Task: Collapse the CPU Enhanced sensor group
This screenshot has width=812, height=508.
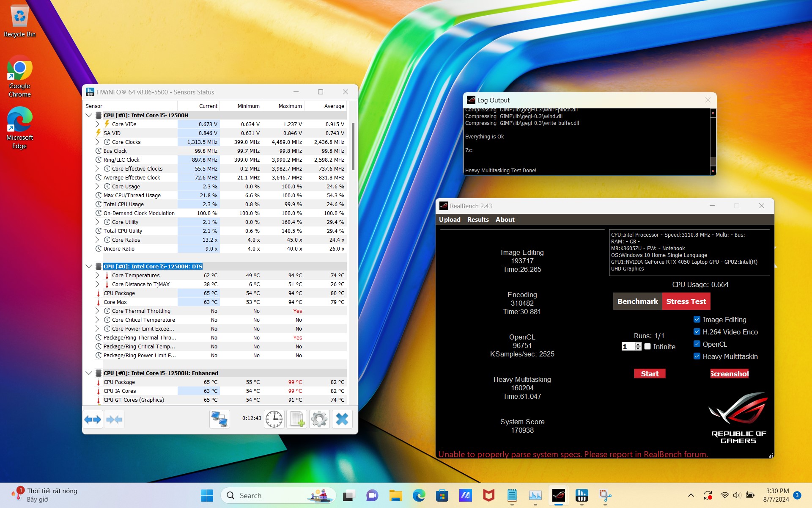Action: coord(89,373)
